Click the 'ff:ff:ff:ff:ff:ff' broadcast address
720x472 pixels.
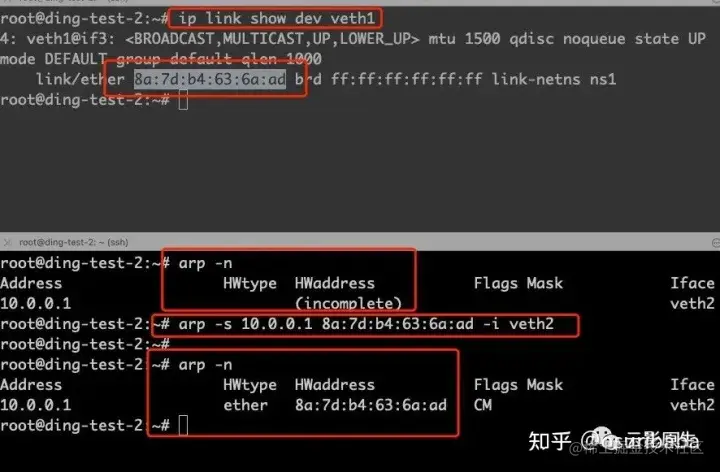tap(406, 79)
